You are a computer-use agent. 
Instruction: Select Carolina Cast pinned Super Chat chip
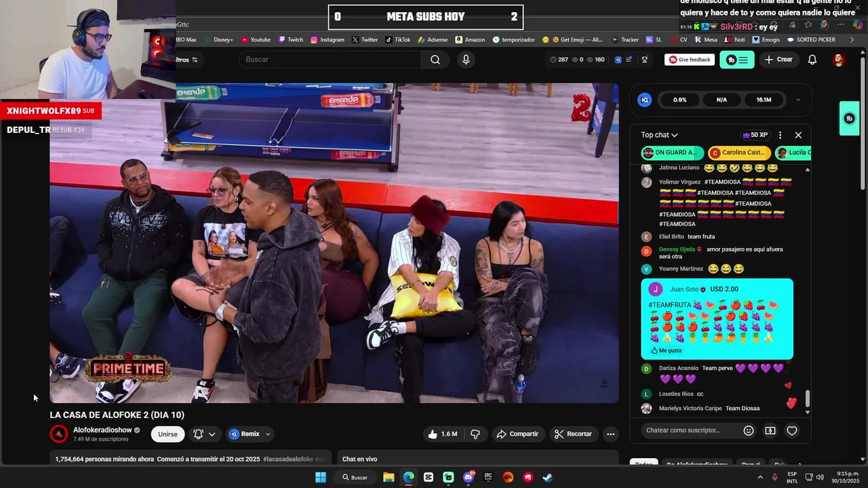click(739, 152)
